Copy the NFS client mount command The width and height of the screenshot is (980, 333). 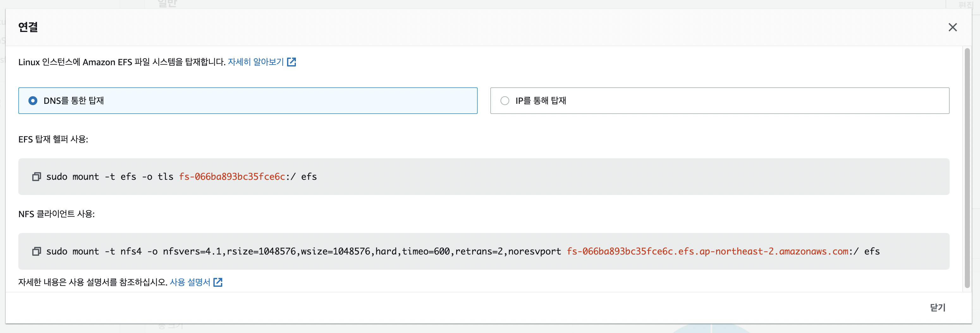[37, 251]
